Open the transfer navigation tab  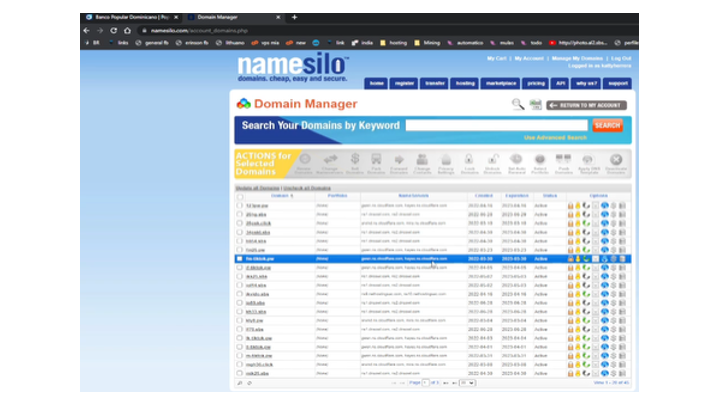[x=434, y=84]
